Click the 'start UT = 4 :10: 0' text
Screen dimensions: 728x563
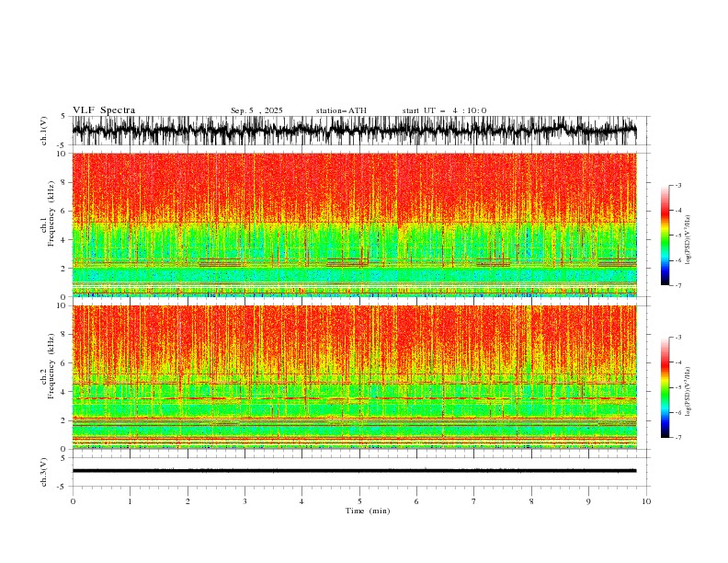coord(444,110)
